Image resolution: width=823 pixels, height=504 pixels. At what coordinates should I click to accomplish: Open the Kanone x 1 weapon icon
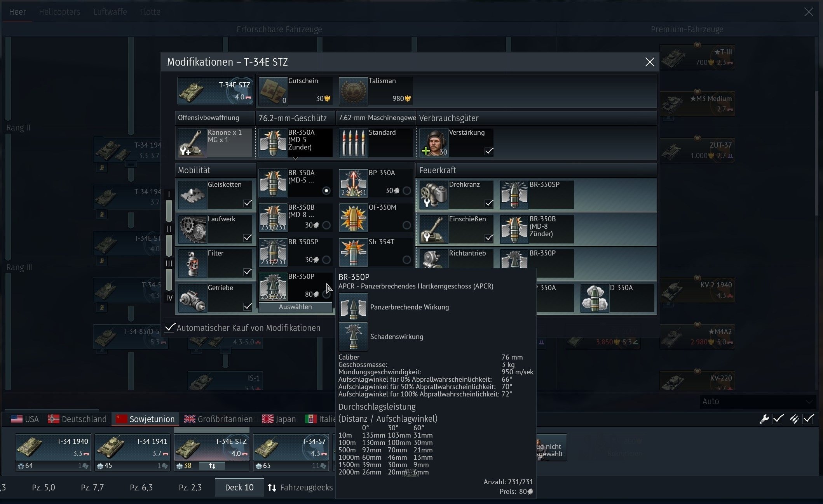point(192,143)
